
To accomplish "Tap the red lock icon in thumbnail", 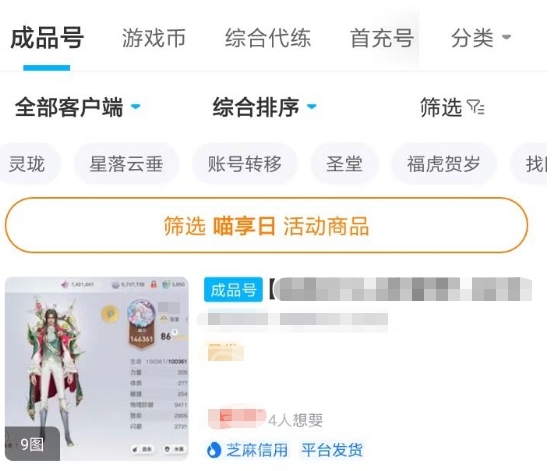I will click(x=153, y=284).
